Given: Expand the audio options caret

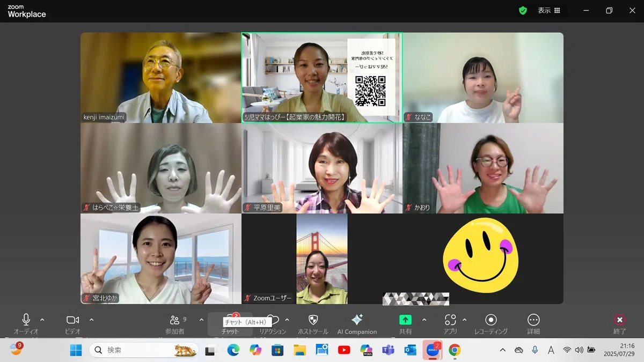Looking at the screenshot, I should click(42, 320).
